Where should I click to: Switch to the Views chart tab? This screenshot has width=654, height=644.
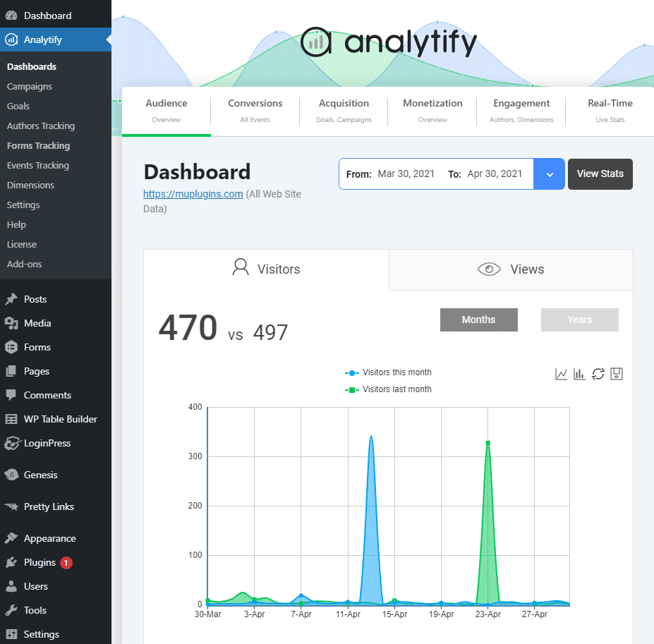pos(511,269)
